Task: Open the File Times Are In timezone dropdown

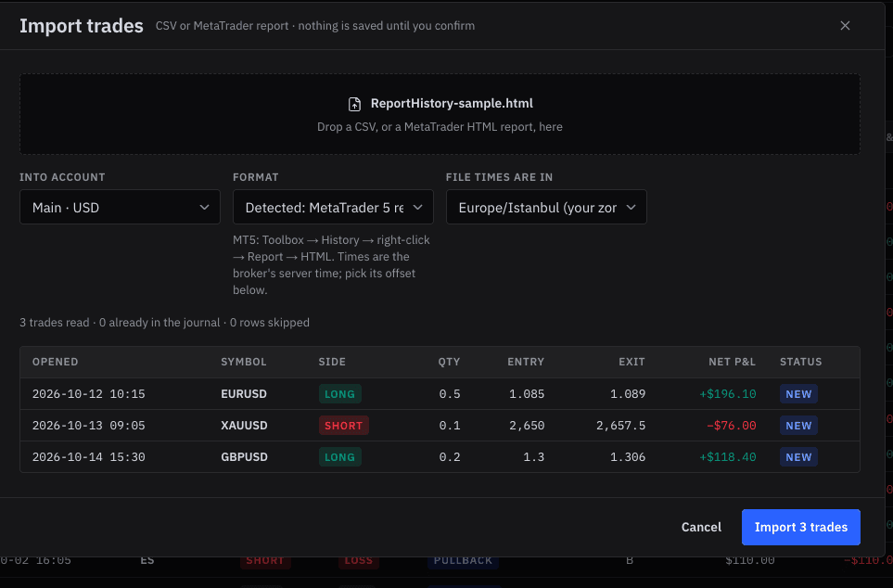Action: [546, 207]
